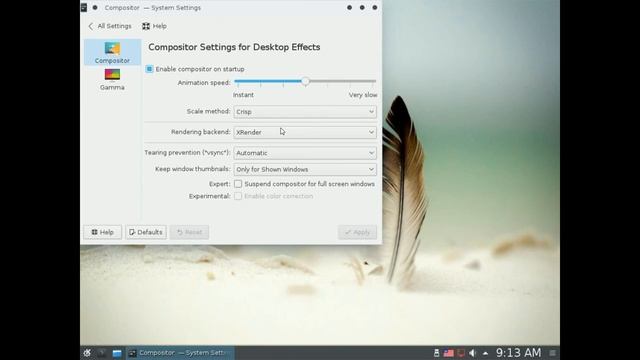
Task: Toggle Enable compositor on startup
Action: pyautogui.click(x=149, y=69)
